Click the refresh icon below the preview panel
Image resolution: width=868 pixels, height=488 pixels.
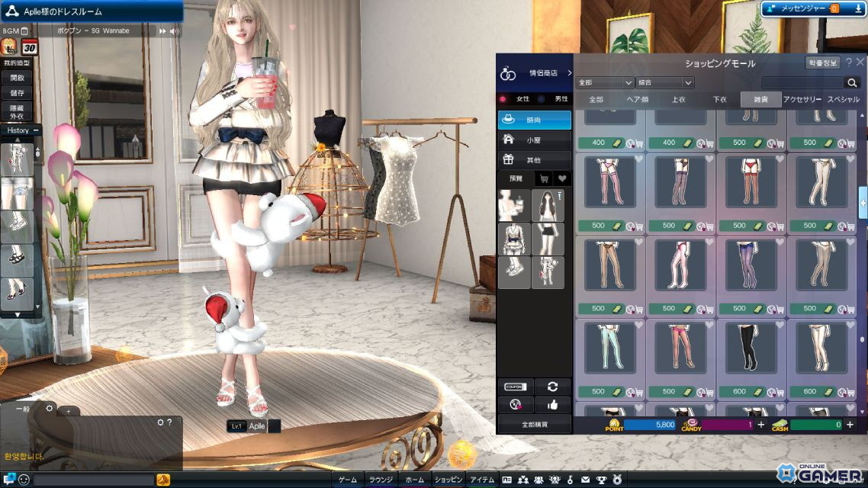[x=552, y=387]
